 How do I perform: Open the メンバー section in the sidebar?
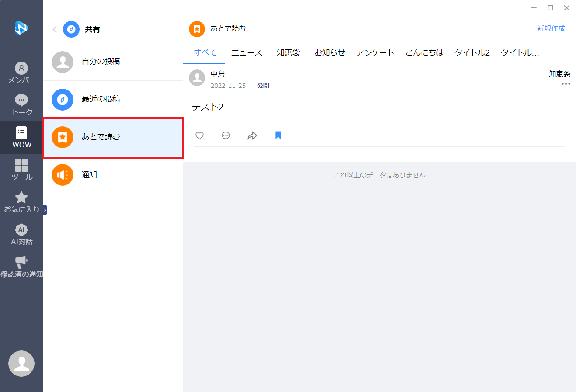(x=21, y=73)
